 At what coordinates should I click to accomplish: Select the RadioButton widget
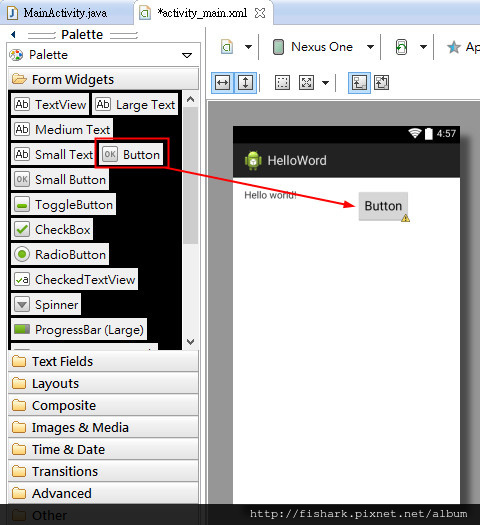60,254
